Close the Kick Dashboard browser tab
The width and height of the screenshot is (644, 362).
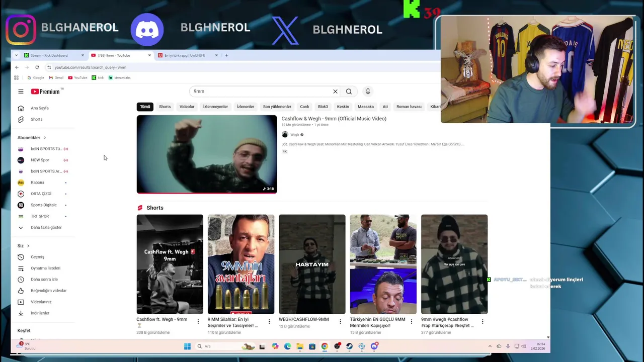[x=83, y=55]
